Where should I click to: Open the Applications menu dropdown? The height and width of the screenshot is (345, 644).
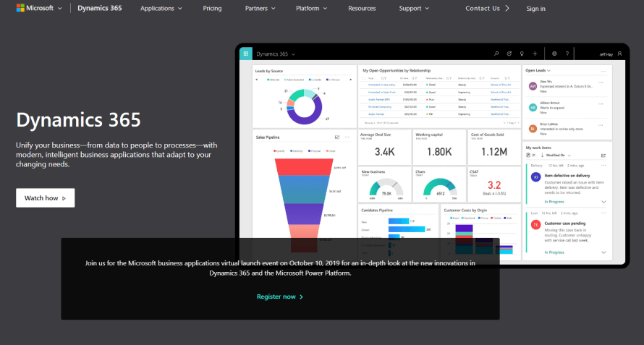(161, 8)
